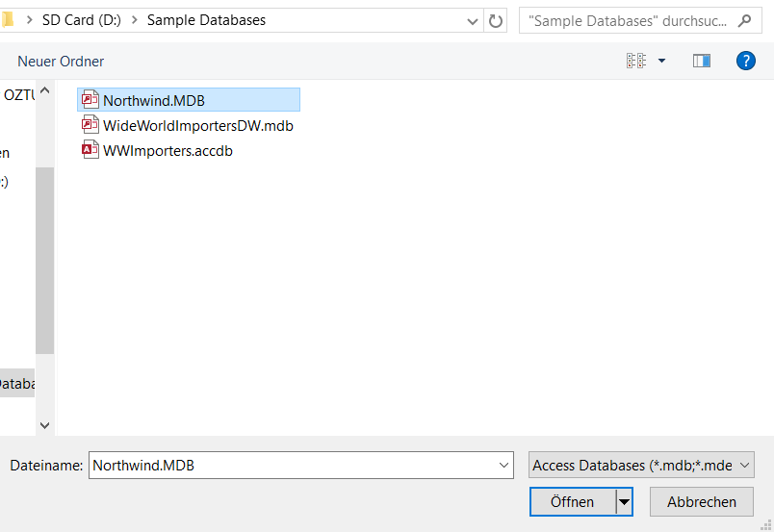Open the Access Databases file type dropdown
The image size is (774, 532).
[641, 466]
